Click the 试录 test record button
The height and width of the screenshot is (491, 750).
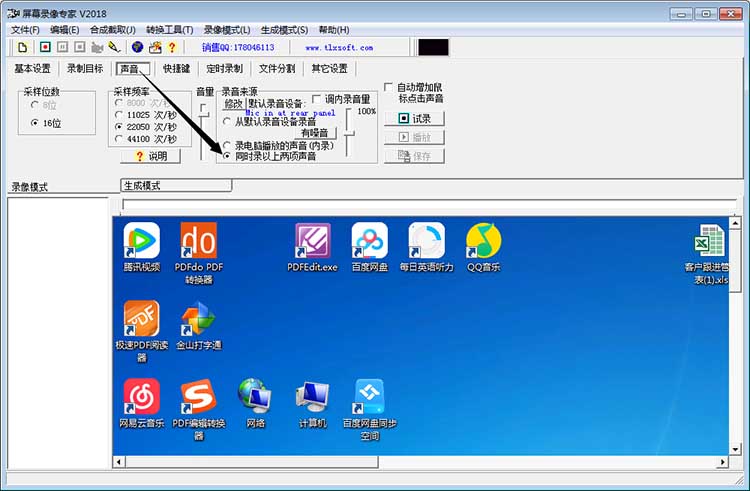pyautogui.click(x=415, y=118)
